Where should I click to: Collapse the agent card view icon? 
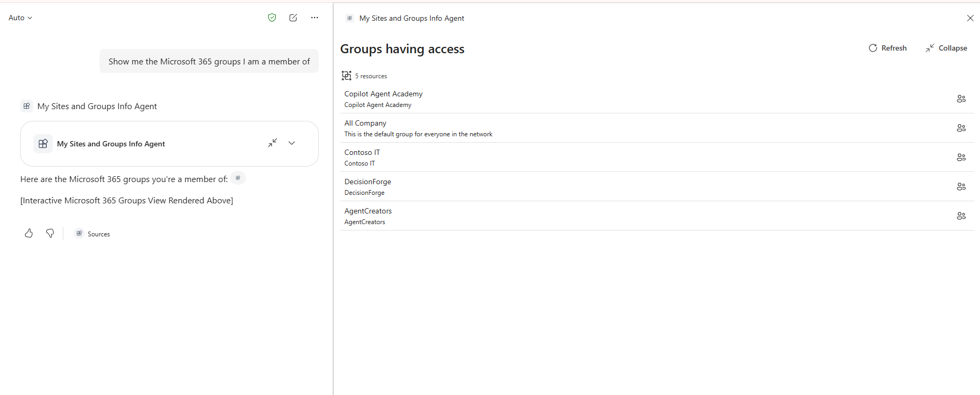[x=273, y=143]
